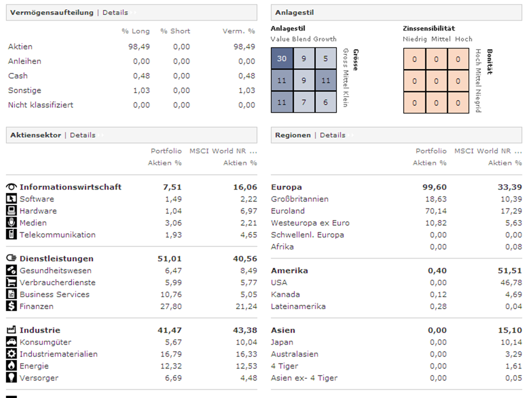Click the Industriematerialien gear icon
The width and height of the screenshot is (532, 398).
pyautogui.click(x=11, y=354)
